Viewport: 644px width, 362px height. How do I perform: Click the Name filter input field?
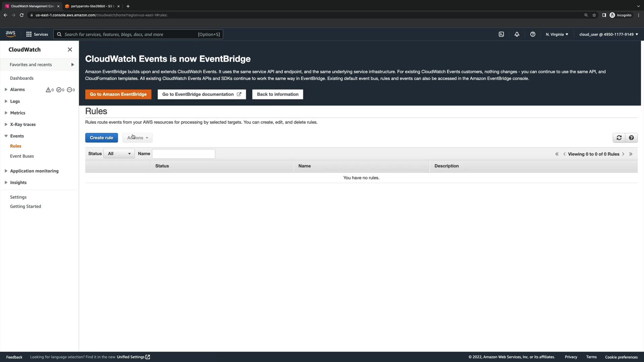pyautogui.click(x=183, y=154)
